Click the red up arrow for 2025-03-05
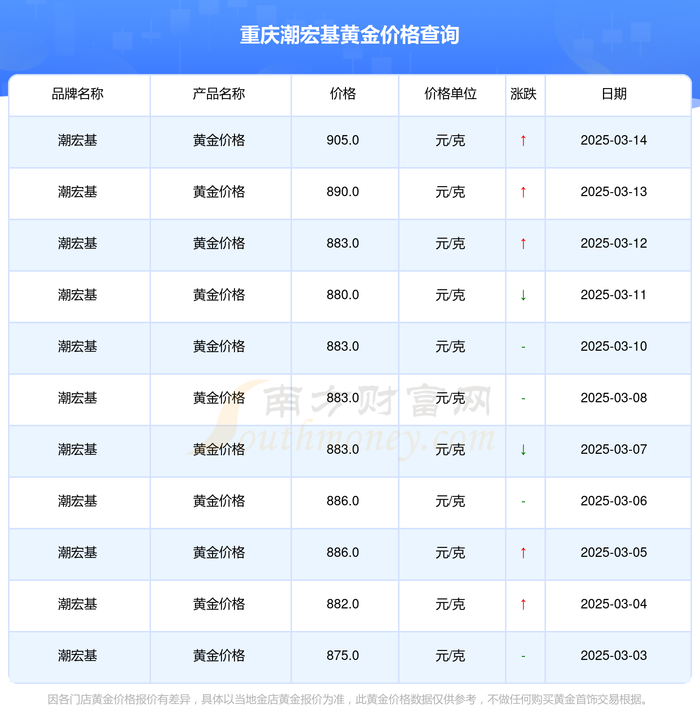 [x=523, y=553]
